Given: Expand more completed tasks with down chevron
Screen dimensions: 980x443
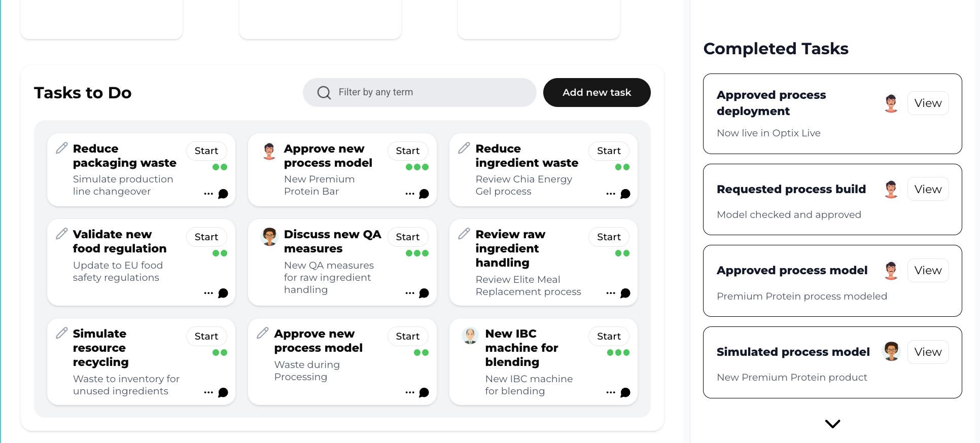Looking at the screenshot, I should pyautogui.click(x=832, y=424).
